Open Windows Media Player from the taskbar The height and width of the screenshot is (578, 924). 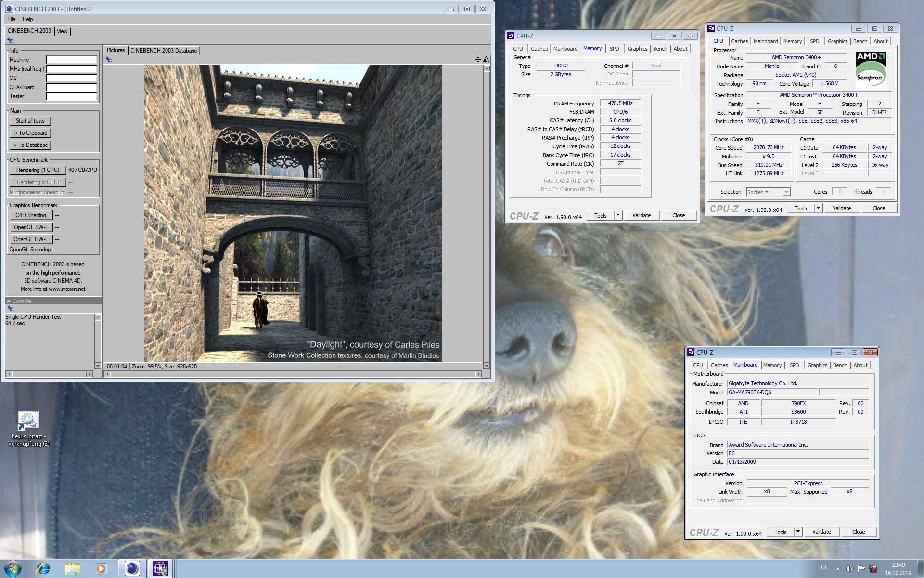click(x=101, y=568)
